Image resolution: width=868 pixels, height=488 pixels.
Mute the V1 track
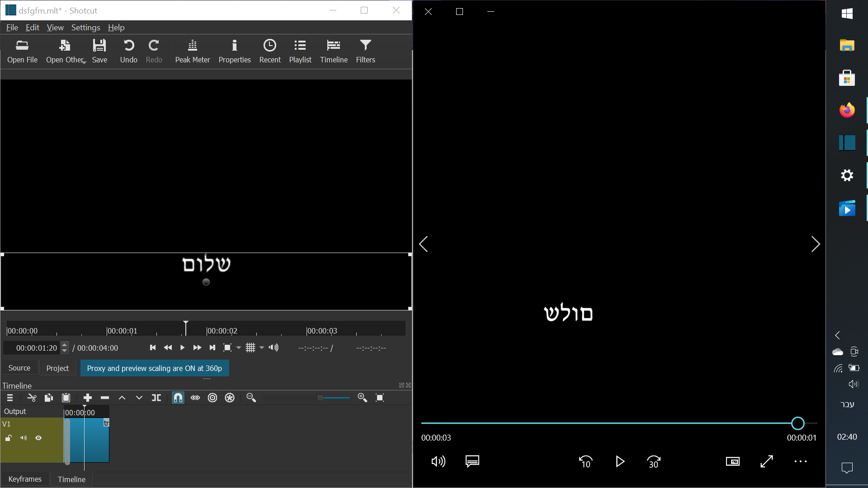23,437
